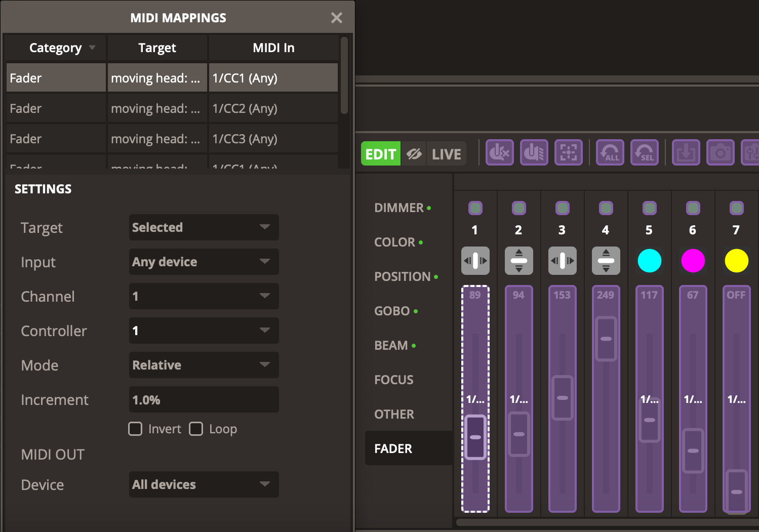Open the POSITION category tab

click(402, 276)
